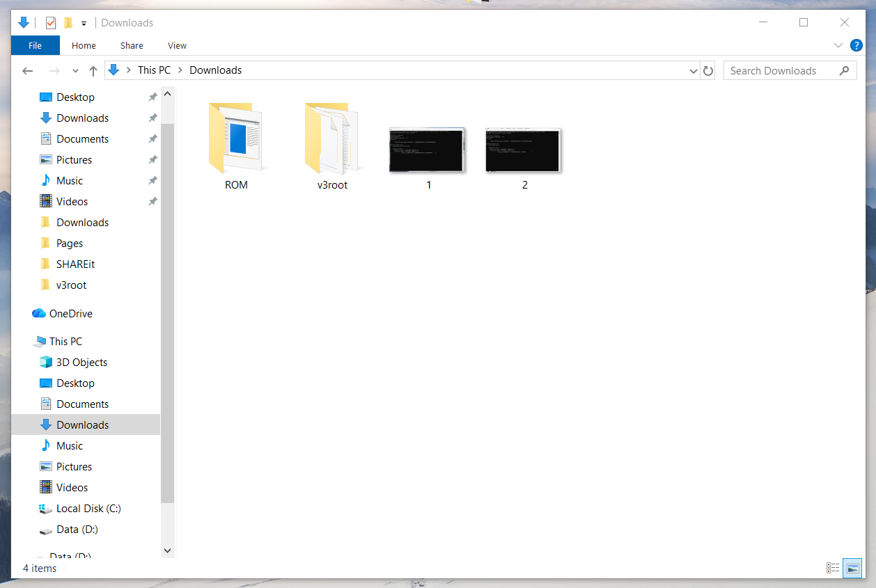Viewport: 876px width, 588px height.
Task: Select the ROM folder
Action: click(237, 147)
